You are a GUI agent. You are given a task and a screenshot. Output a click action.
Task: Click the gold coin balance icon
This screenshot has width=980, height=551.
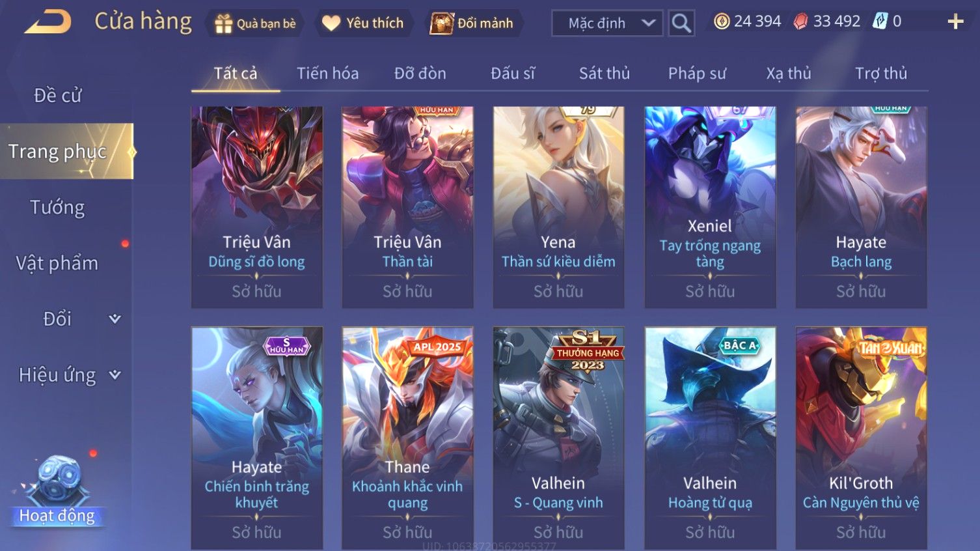(721, 21)
